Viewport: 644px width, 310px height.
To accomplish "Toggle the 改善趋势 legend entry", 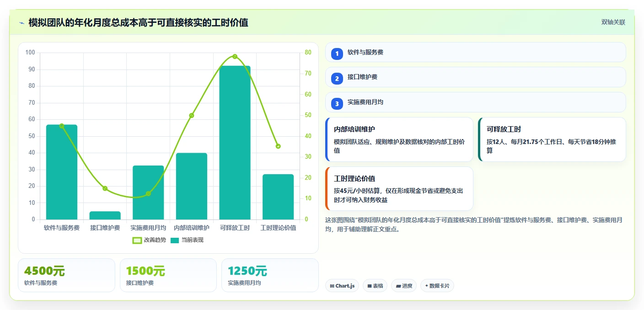I will click(149, 240).
